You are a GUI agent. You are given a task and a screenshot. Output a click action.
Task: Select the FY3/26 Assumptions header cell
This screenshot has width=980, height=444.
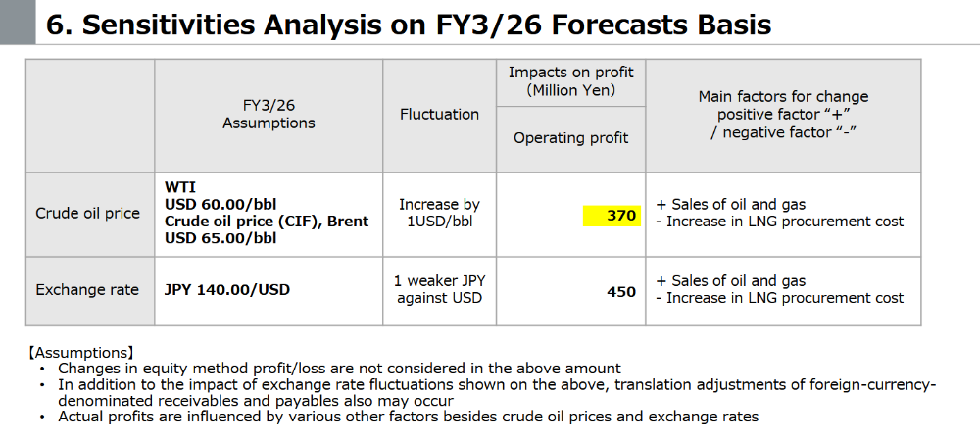point(269,114)
